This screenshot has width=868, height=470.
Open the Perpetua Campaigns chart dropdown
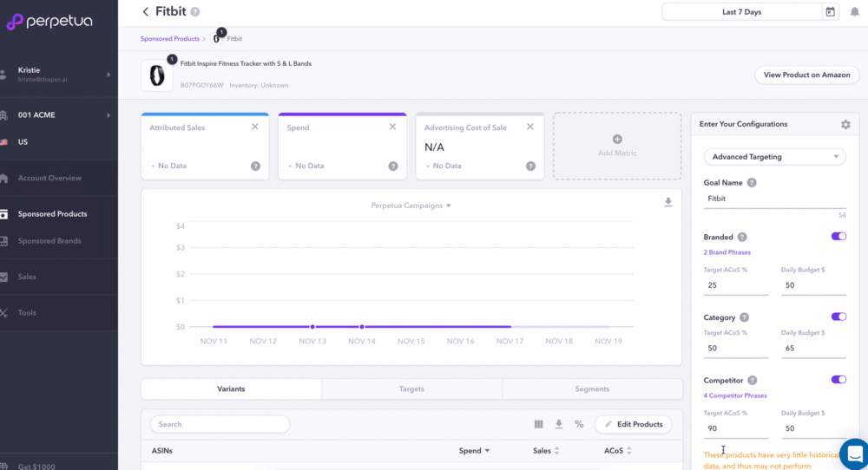point(411,206)
